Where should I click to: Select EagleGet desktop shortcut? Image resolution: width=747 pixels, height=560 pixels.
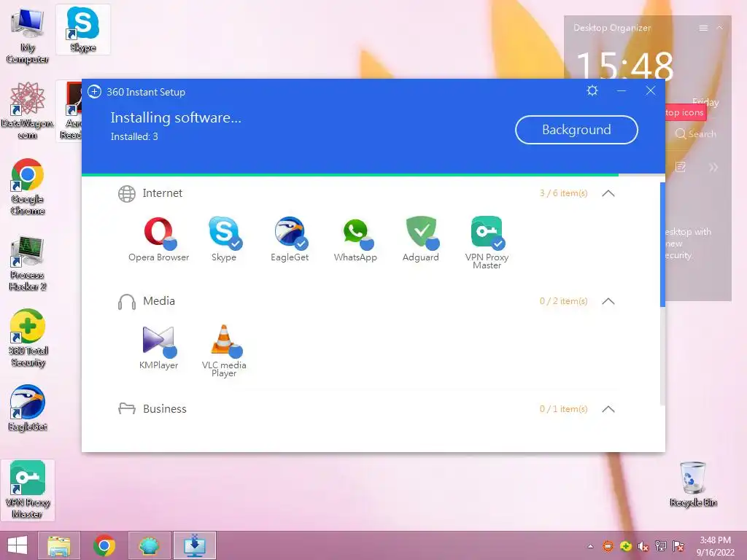(28, 408)
